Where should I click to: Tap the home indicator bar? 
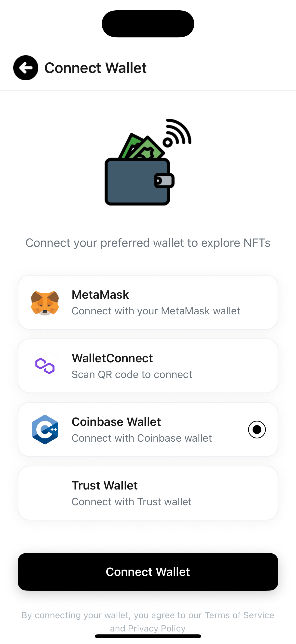click(x=148, y=636)
